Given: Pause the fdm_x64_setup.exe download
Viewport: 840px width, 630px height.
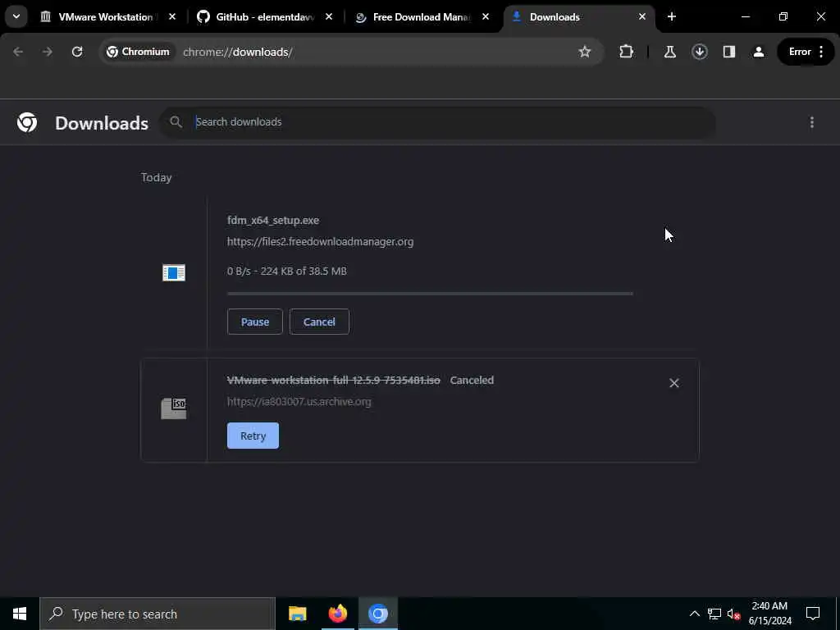Looking at the screenshot, I should 255,322.
